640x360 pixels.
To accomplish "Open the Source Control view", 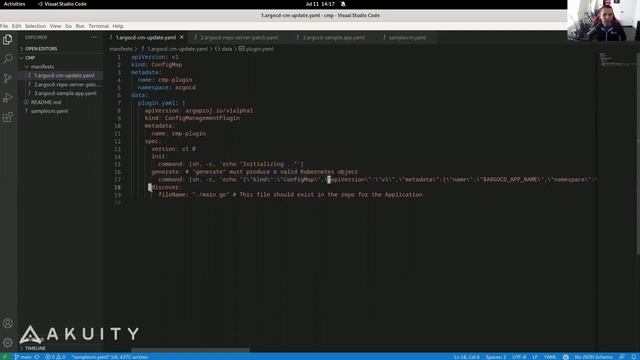I will coord(8,78).
